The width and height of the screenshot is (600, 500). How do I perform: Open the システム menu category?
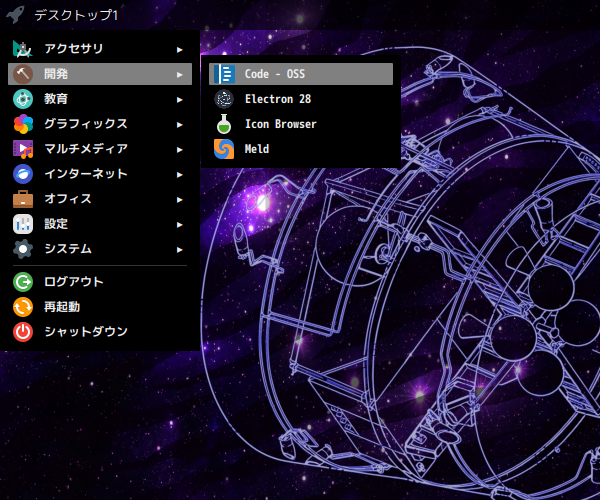(100, 249)
